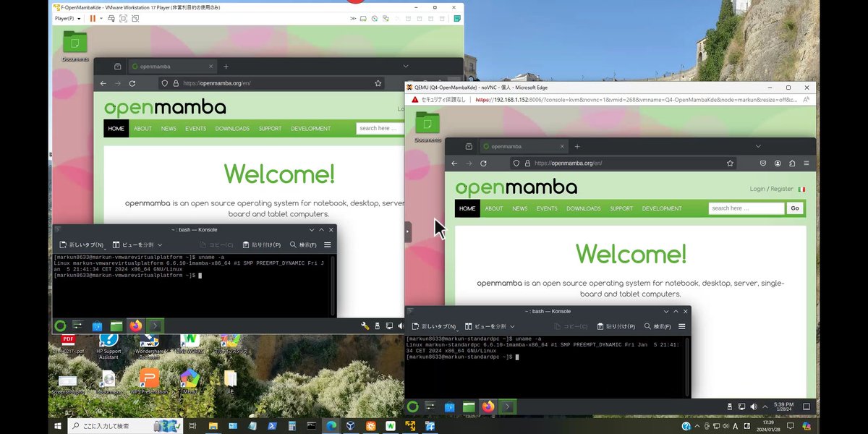Open account icon in QEMU Firefox
Image resolution: width=868 pixels, height=434 pixels.
[x=777, y=163]
